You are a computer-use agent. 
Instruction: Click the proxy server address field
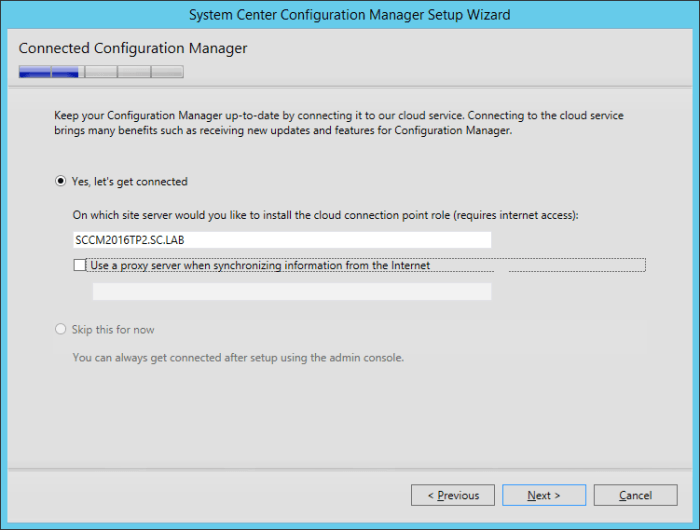pyautogui.click(x=292, y=291)
